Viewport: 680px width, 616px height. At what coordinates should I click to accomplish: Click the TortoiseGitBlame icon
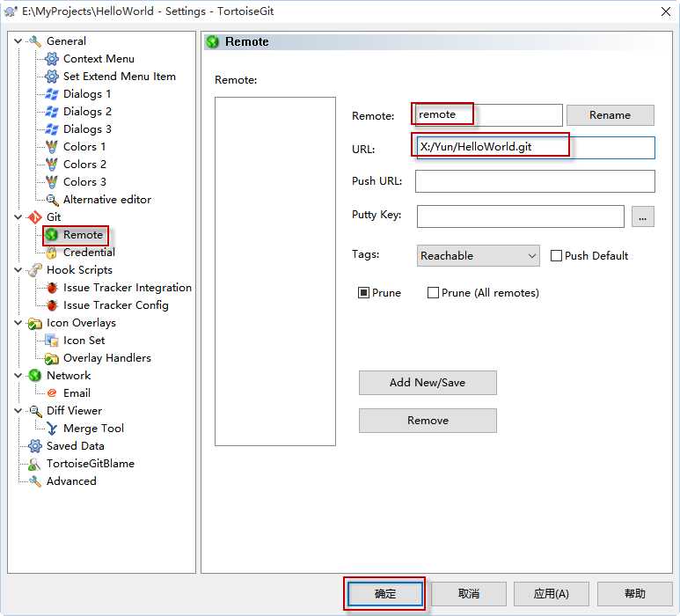[33, 464]
